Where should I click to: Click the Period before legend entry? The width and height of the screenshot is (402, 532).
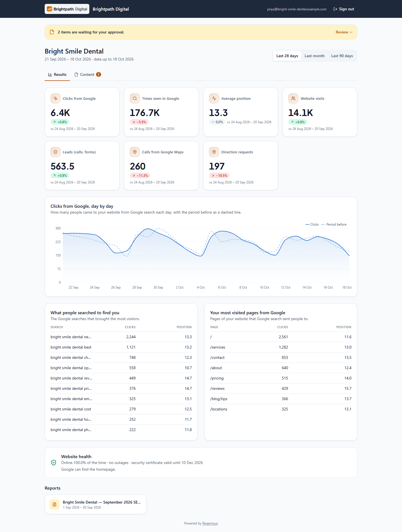[x=334, y=224]
